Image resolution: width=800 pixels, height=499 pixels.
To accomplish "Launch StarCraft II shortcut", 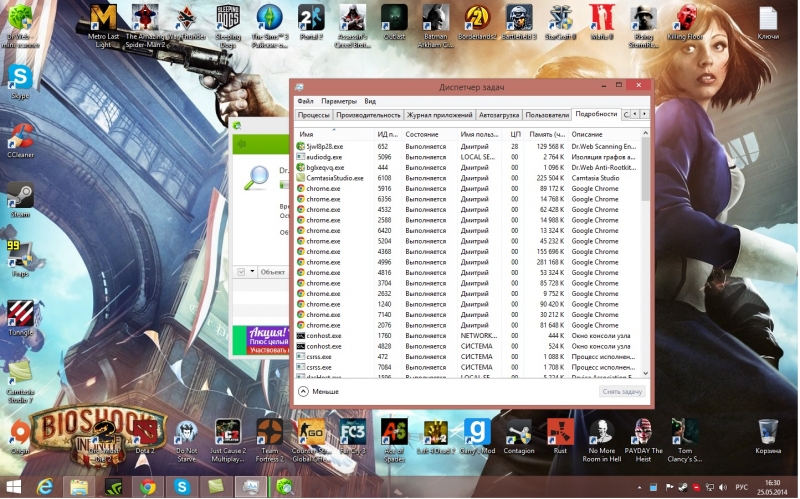I will click(560, 23).
